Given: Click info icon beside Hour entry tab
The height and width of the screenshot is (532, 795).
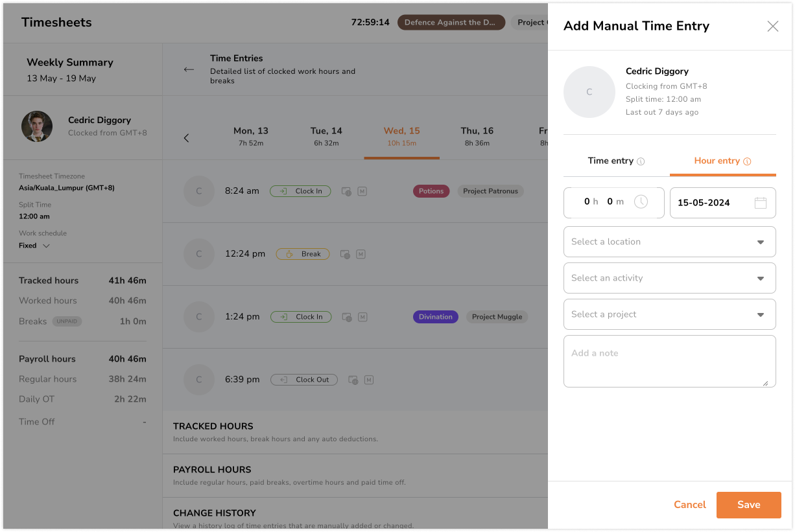Looking at the screenshot, I should point(747,161).
